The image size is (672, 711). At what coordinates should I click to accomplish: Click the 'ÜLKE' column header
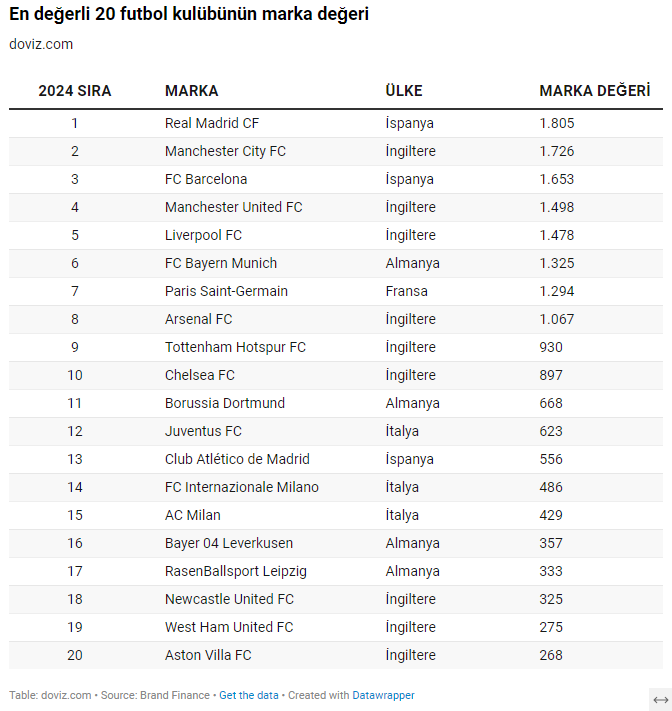pos(404,91)
